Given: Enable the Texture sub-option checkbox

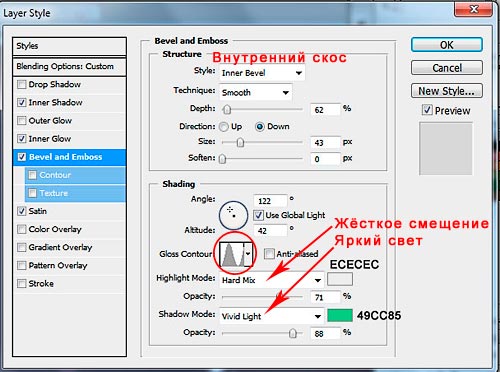Looking at the screenshot, I should tap(32, 193).
